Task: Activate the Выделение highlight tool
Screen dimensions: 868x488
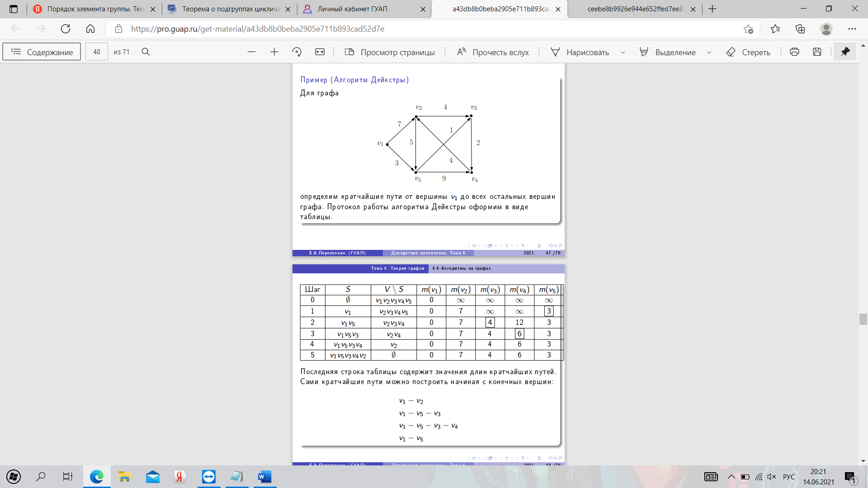Action: 668,52
